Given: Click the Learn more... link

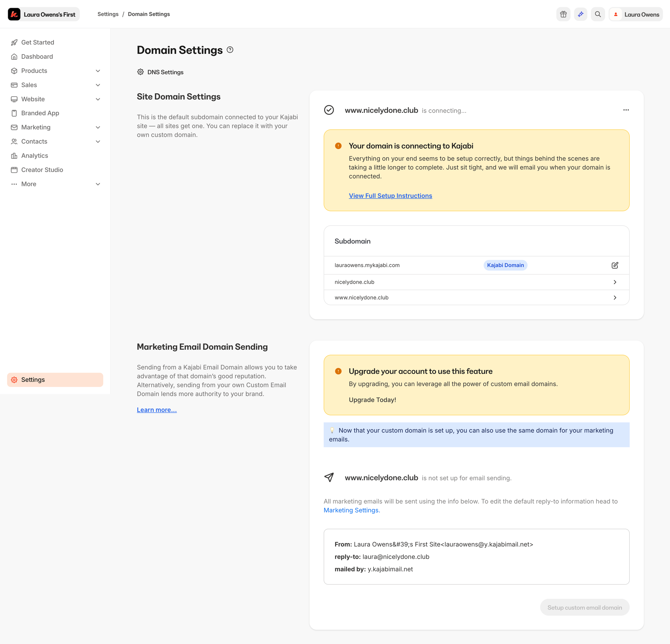Looking at the screenshot, I should point(157,410).
